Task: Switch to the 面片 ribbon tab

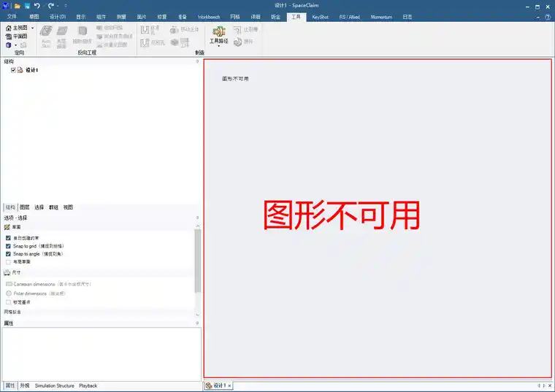Action: click(x=142, y=17)
